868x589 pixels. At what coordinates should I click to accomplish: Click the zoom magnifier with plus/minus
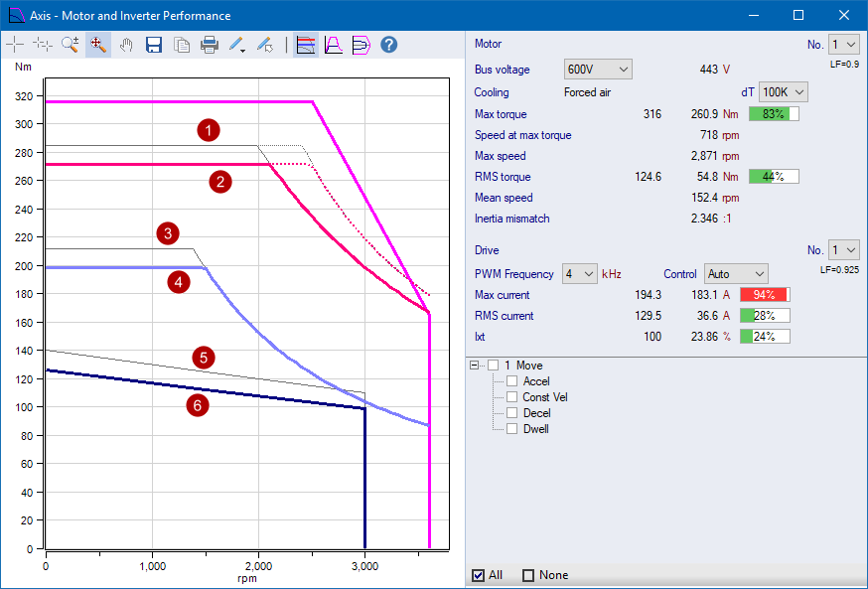pyautogui.click(x=70, y=44)
